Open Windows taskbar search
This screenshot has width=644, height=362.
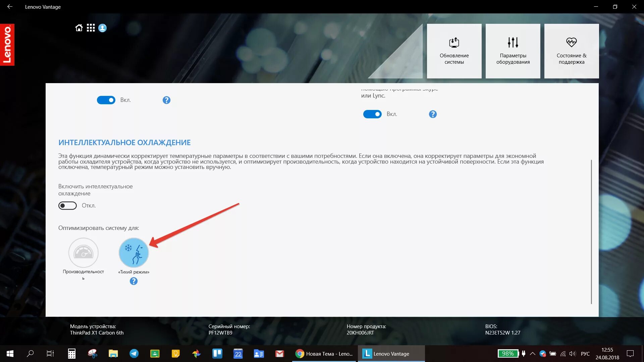(30, 354)
